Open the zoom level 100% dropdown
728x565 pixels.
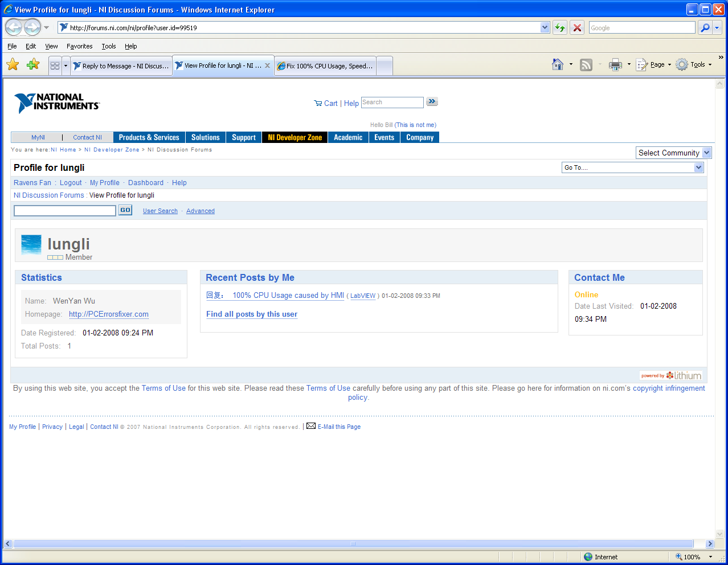click(x=710, y=557)
